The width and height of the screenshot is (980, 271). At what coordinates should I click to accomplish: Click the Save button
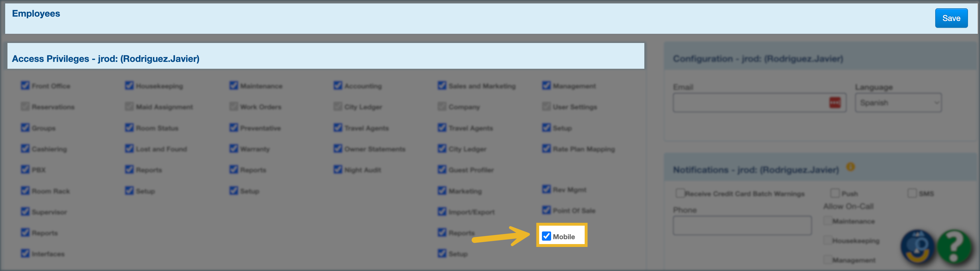tap(951, 18)
